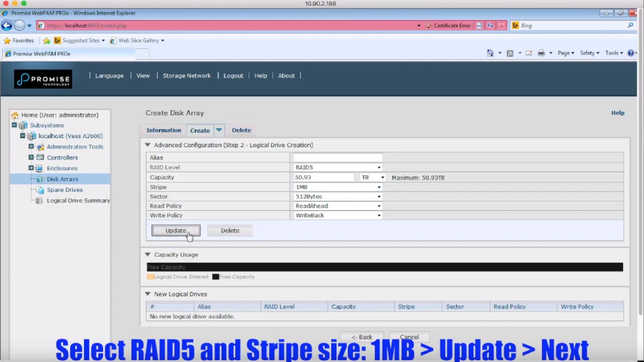Click the browser Forward arrow button
644x362 pixels.
19,25
